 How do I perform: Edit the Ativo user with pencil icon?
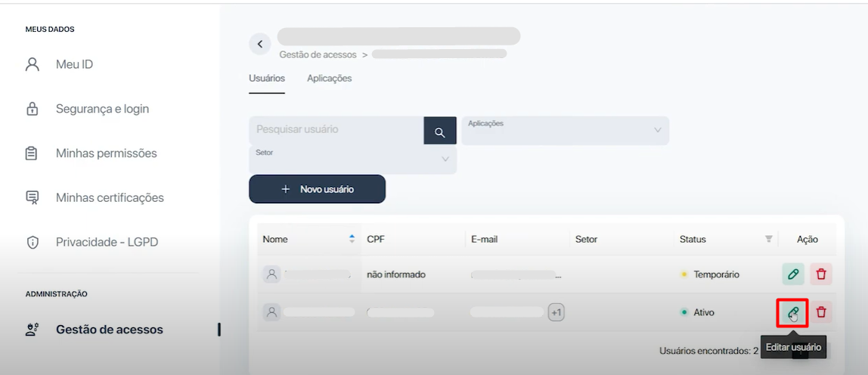tap(793, 312)
